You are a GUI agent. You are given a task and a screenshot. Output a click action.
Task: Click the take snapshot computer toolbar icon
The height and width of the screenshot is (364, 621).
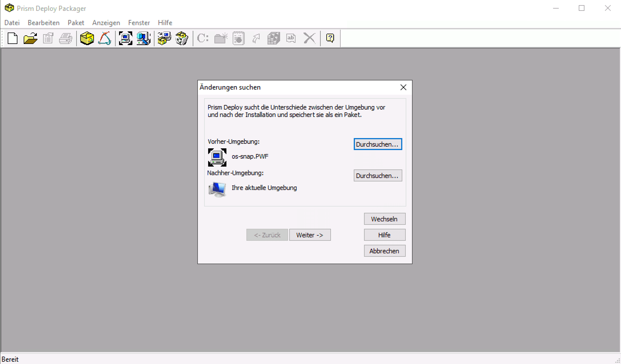(x=126, y=38)
